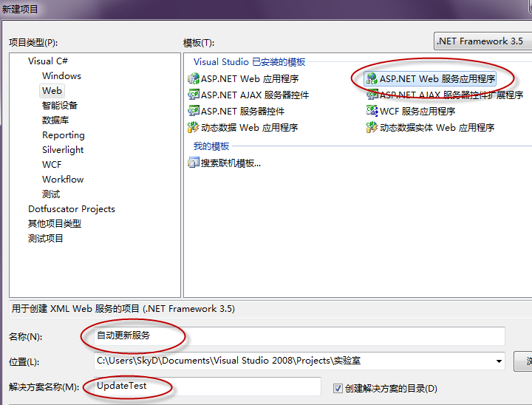The image size is (532, 405).
Task: Select ASP.NET AJAX 服务器控件扩展程序 template icon
Action: (x=372, y=95)
